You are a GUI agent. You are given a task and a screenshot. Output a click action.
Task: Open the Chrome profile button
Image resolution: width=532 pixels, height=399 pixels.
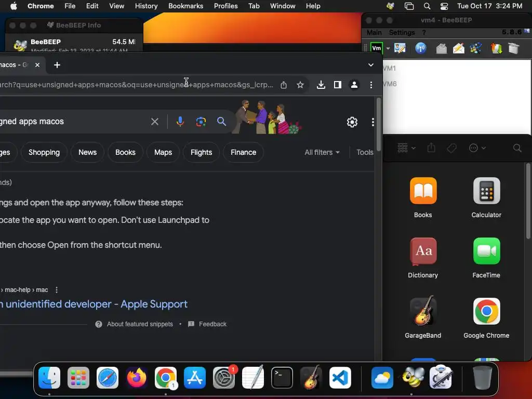click(354, 85)
